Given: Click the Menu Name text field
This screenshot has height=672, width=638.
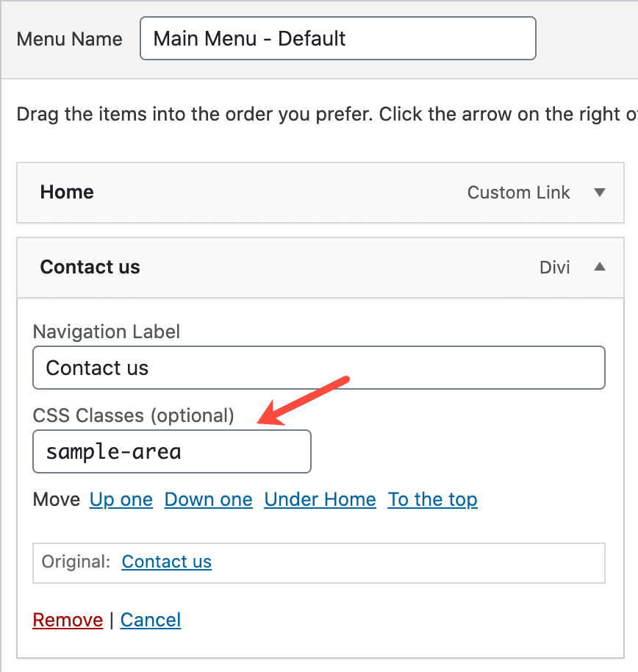Looking at the screenshot, I should [x=337, y=39].
